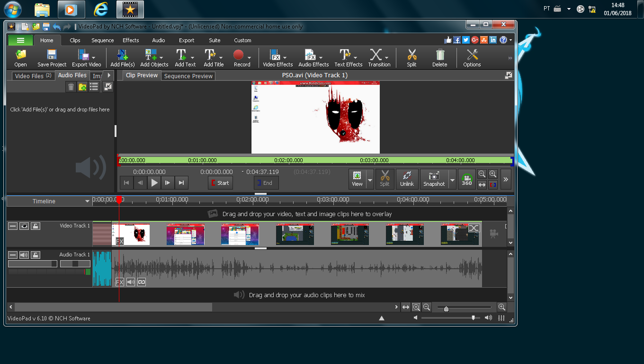Open the Sequence ribbon tab

click(103, 40)
